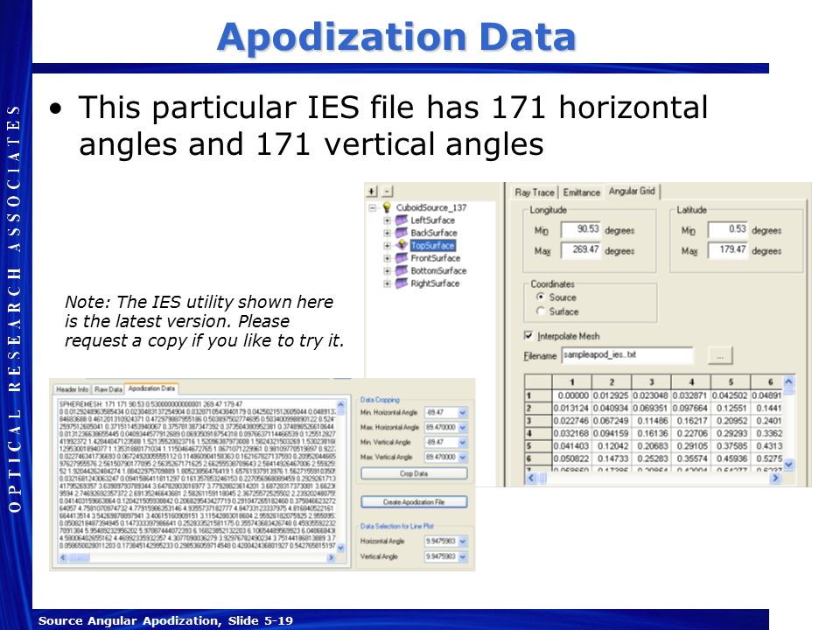Click grid cell with value 0.050822
Image resolution: width=840 pixels, height=630 pixels.
click(571, 458)
